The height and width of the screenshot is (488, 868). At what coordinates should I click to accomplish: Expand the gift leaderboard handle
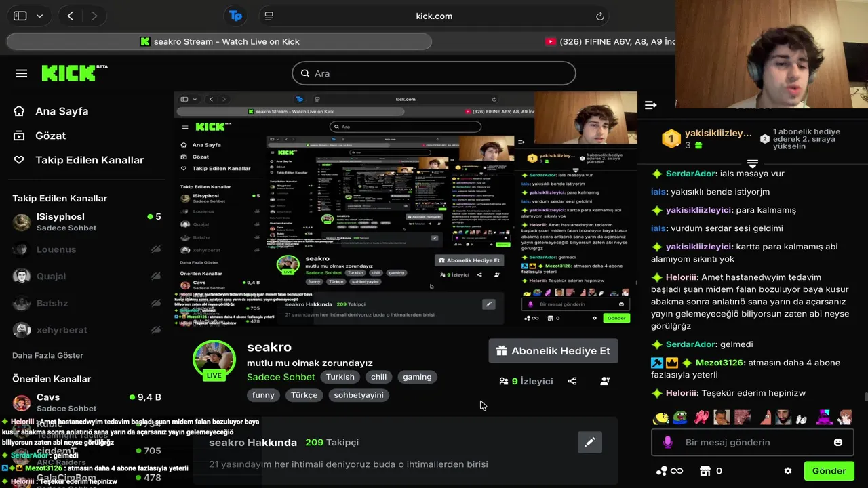pyautogui.click(x=752, y=163)
